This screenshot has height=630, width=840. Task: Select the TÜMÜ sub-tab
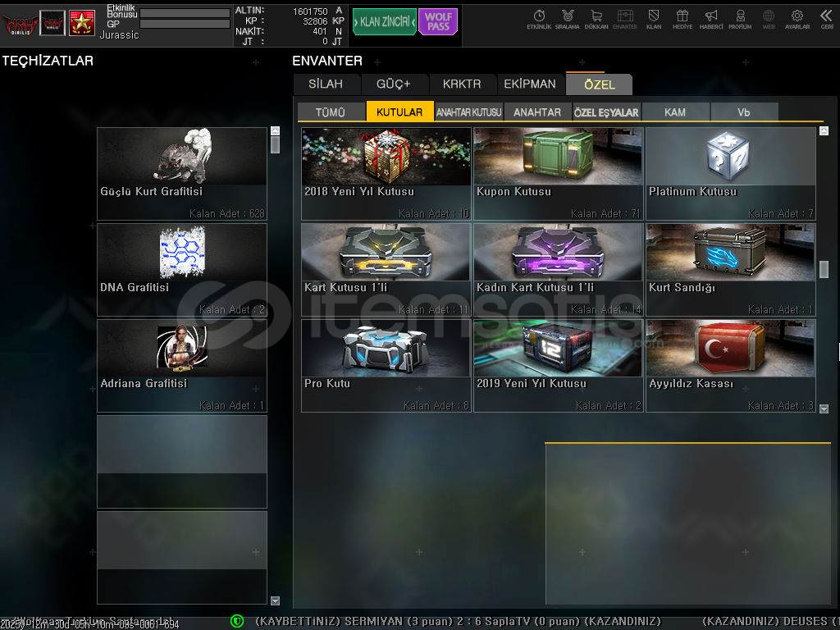pos(331,112)
